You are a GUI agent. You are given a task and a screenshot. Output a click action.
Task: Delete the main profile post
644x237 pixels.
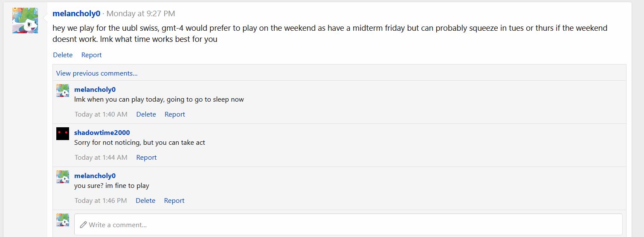click(x=63, y=55)
